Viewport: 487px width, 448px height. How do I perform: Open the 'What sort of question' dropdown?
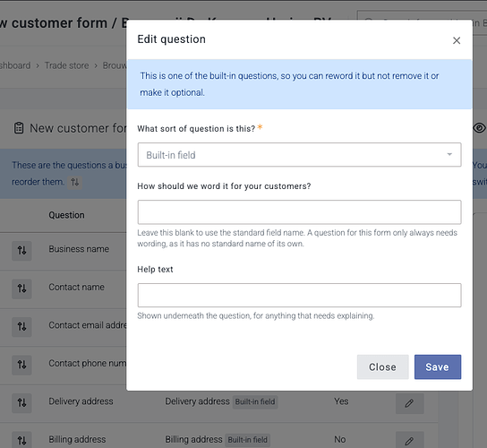click(299, 155)
